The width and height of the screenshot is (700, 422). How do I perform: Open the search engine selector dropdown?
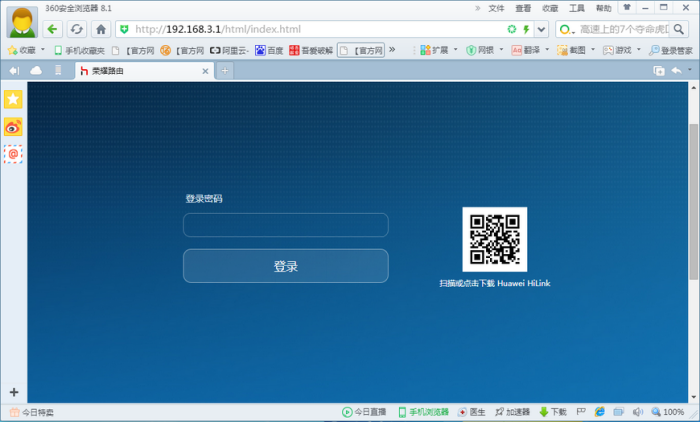[x=566, y=29]
